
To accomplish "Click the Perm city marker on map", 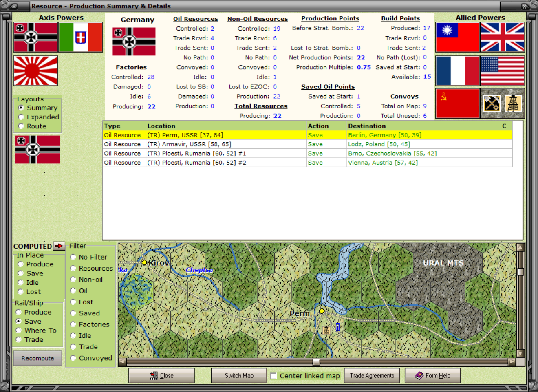I will tap(322, 311).
